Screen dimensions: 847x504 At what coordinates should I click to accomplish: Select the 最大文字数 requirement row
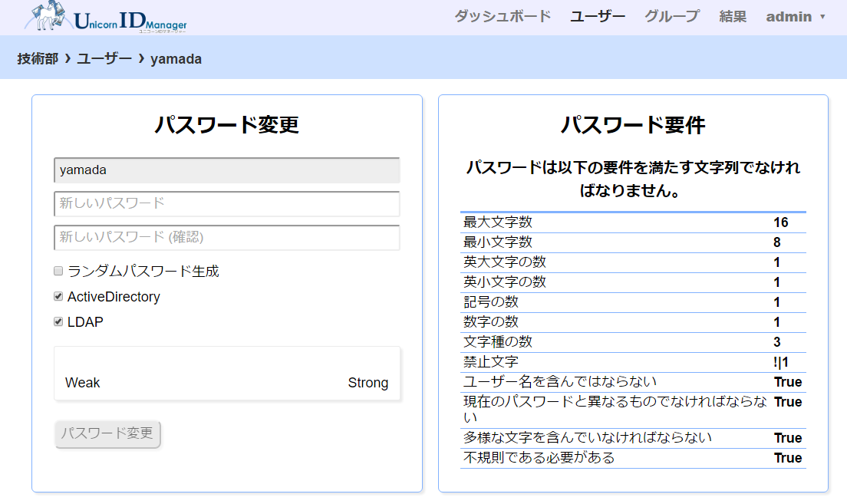tap(633, 222)
